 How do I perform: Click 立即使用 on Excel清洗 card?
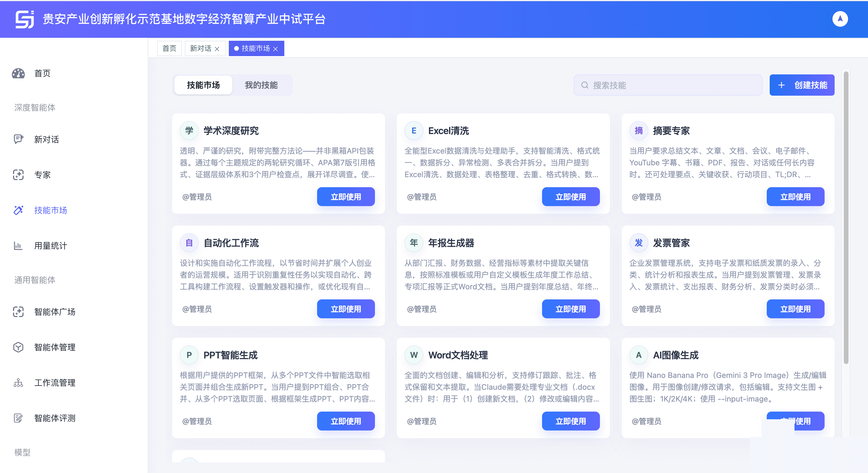pyautogui.click(x=570, y=197)
